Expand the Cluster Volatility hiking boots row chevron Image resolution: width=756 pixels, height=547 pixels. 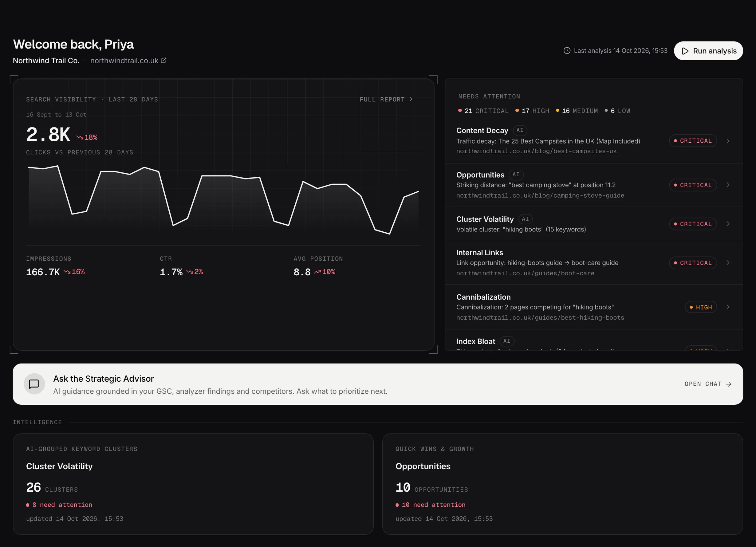pos(728,224)
